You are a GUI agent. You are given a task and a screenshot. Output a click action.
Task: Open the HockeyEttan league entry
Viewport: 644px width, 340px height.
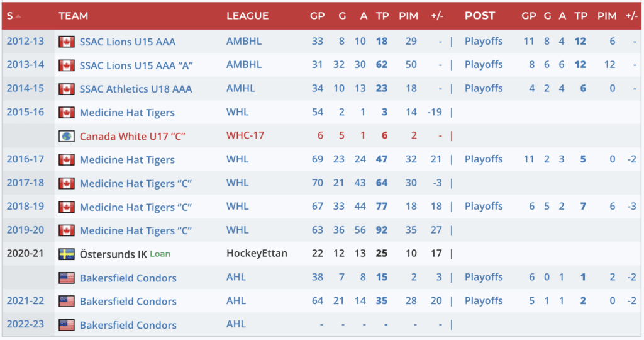(x=257, y=254)
